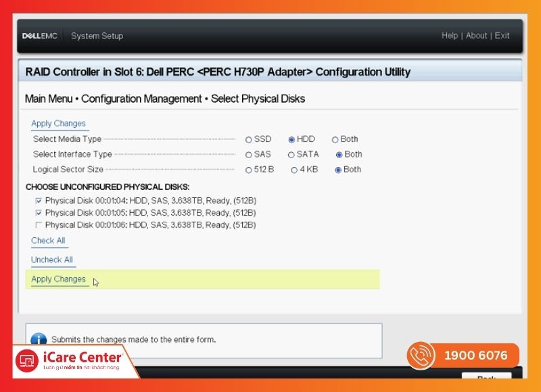Screen dimensions: 541x392
Task: Click the 'Submits the changes' help text
Action: pyautogui.click(x=133, y=339)
